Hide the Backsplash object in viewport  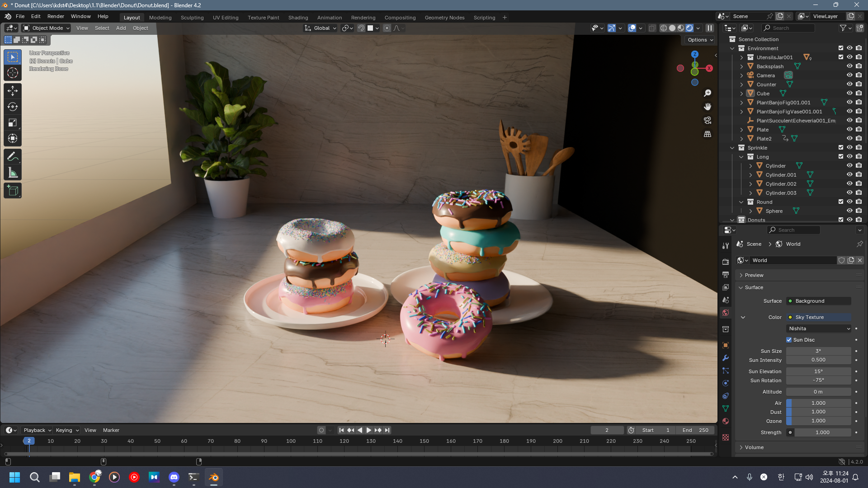pyautogui.click(x=849, y=66)
